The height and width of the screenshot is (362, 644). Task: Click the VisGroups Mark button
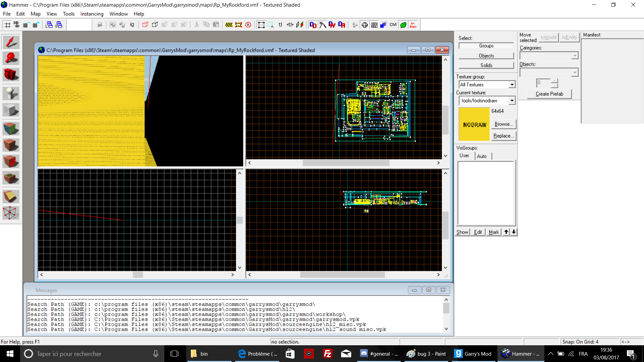494,232
